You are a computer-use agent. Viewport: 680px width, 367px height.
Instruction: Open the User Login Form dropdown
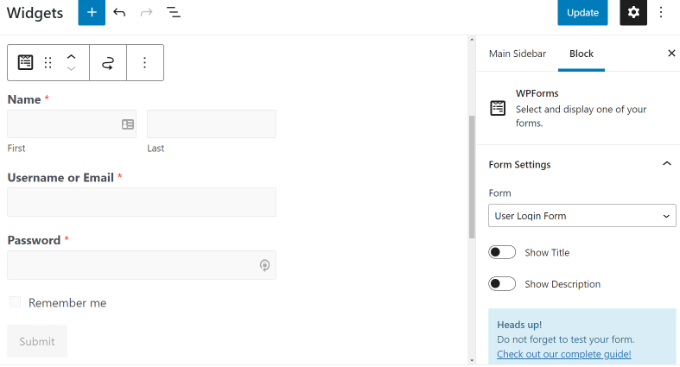click(582, 216)
